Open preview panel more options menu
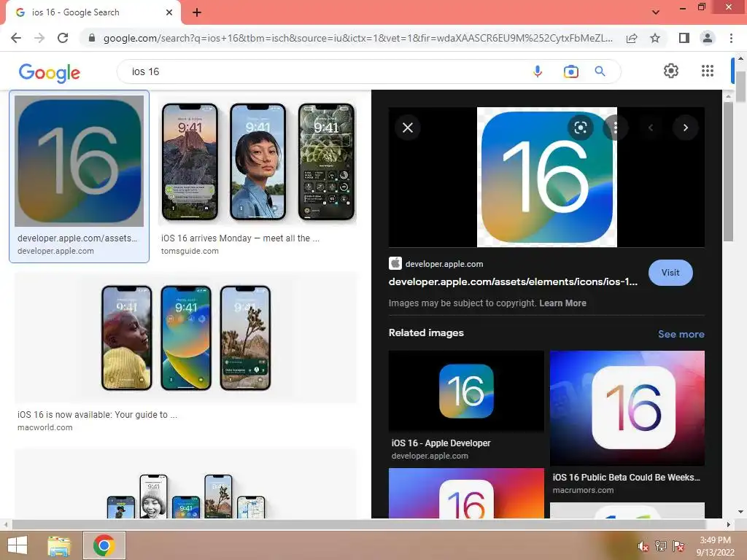Image resolution: width=747 pixels, height=560 pixels. (616, 128)
